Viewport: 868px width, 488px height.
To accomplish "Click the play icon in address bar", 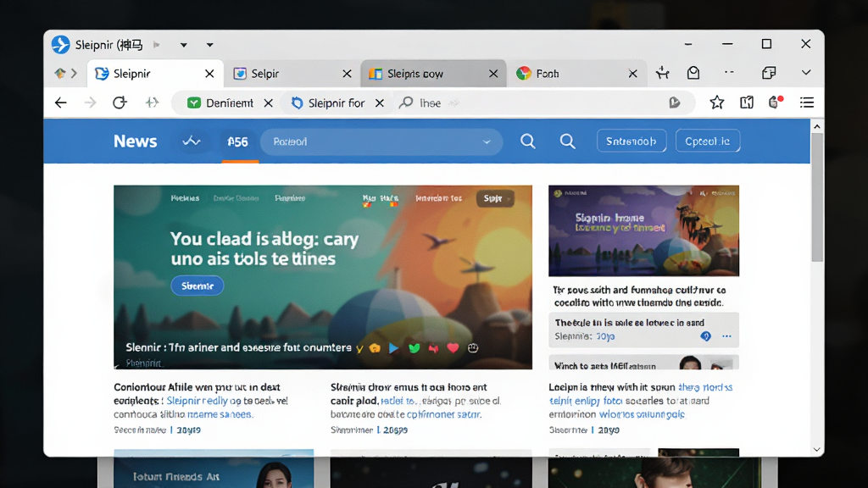I will click(674, 103).
